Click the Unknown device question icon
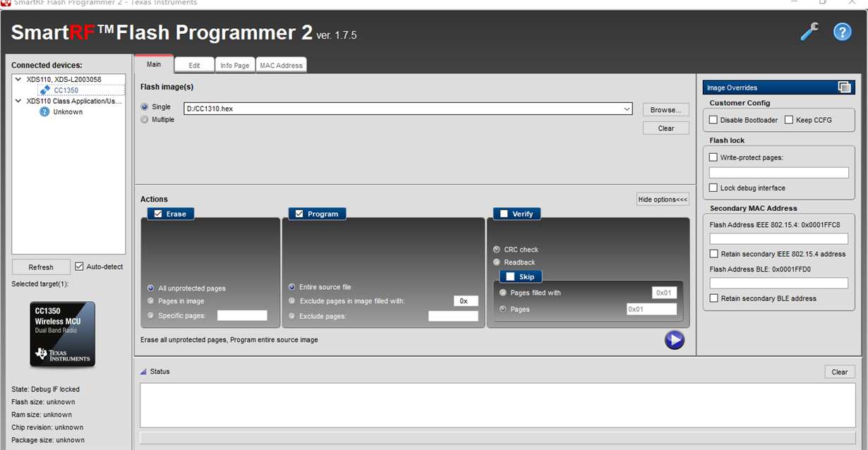 (x=44, y=112)
